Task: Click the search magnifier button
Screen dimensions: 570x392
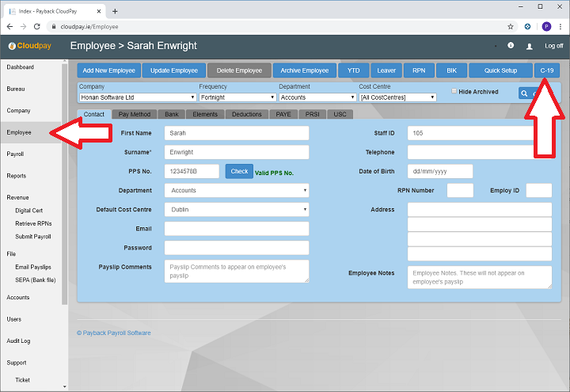Action: point(525,93)
